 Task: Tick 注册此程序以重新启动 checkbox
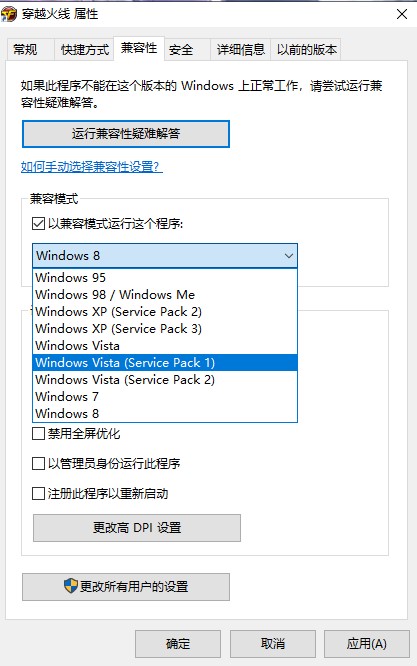[38, 494]
